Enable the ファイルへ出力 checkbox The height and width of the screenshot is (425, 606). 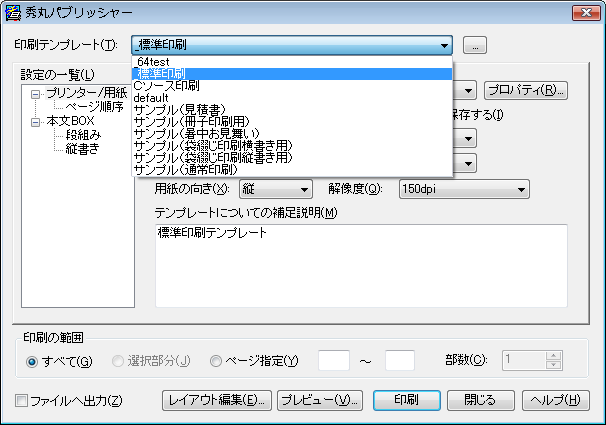pyautogui.click(x=22, y=401)
